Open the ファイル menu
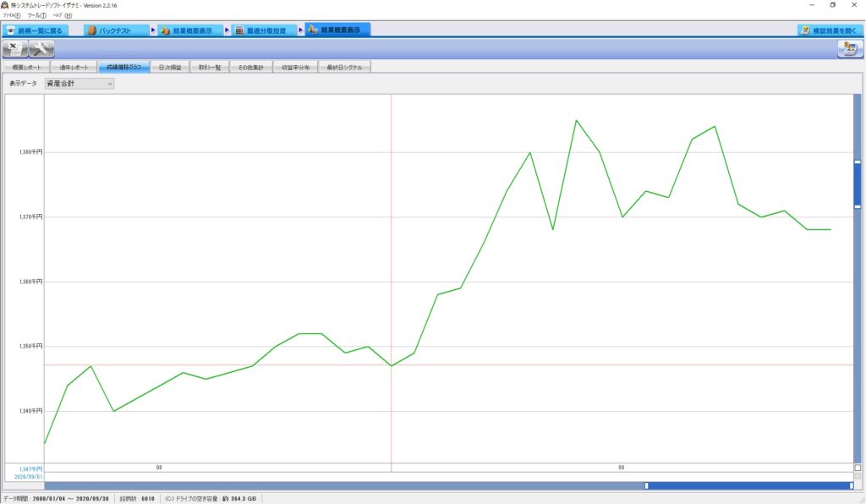The width and height of the screenshot is (866, 504). click(11, 15)
